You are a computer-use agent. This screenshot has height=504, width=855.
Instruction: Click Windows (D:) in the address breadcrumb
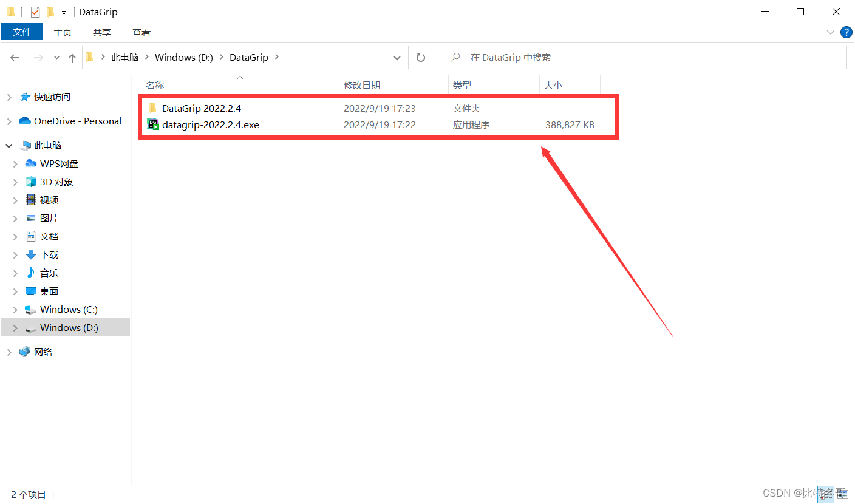tap(184, 58)
